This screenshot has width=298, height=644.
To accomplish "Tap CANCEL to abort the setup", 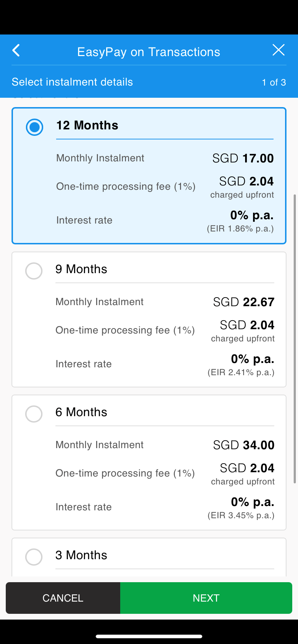I will tap(63, 598).
